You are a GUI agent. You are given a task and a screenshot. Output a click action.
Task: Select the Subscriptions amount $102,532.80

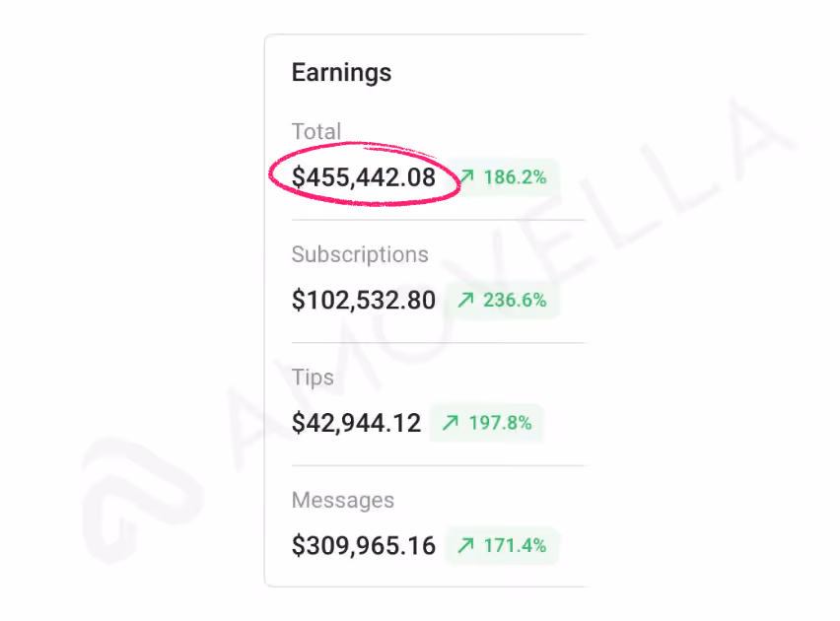pyautogui.click(x=364, y=301)
